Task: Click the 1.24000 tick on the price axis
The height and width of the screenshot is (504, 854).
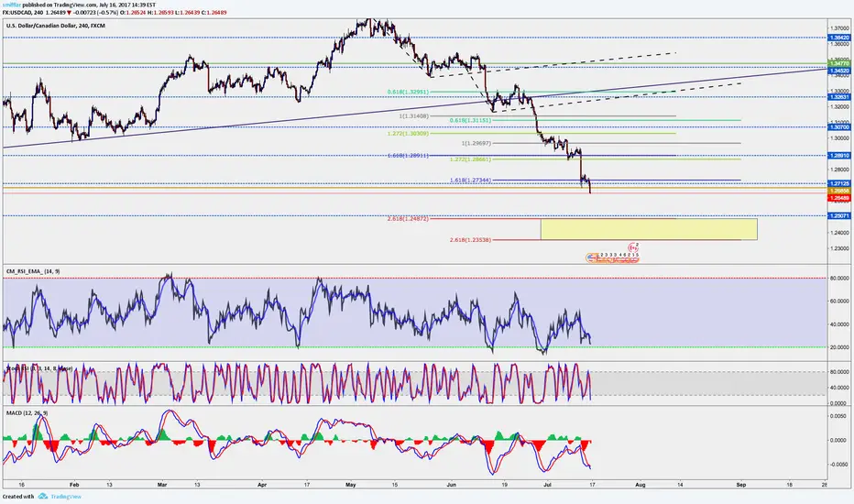Action: click(x=840, y=233)
